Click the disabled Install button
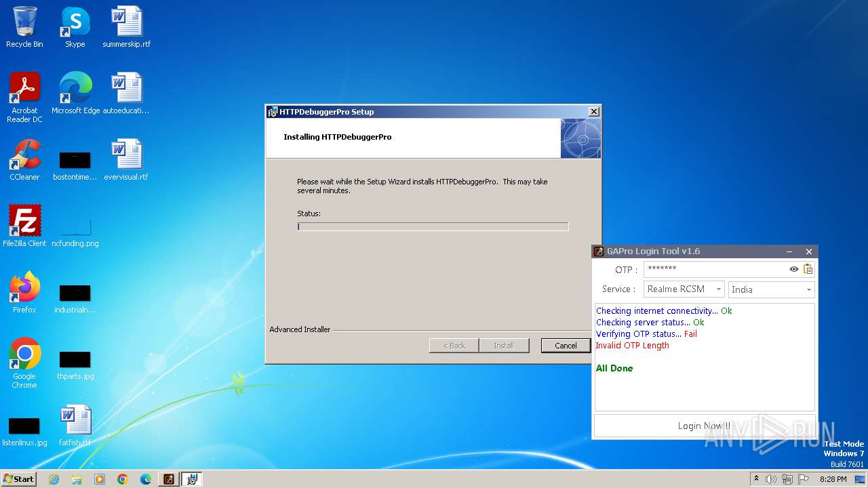868x488 pixels. pyautogui.click(x=503, y=346)
